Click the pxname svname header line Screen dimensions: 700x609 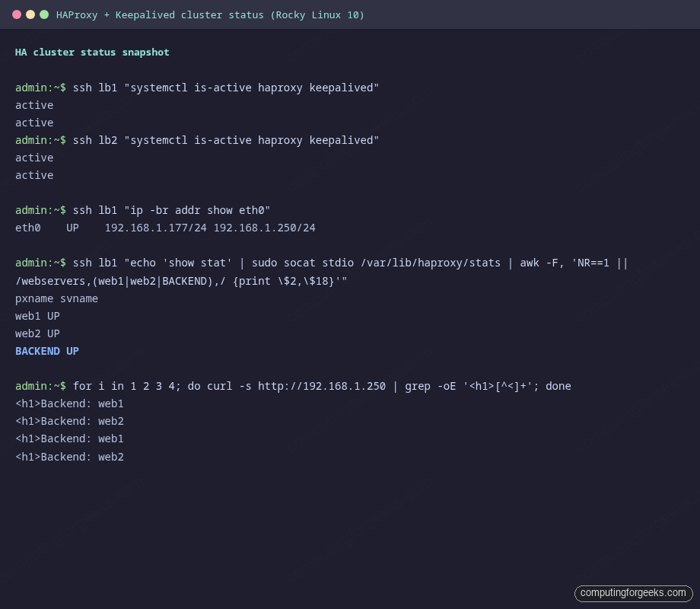pos(56,298)
